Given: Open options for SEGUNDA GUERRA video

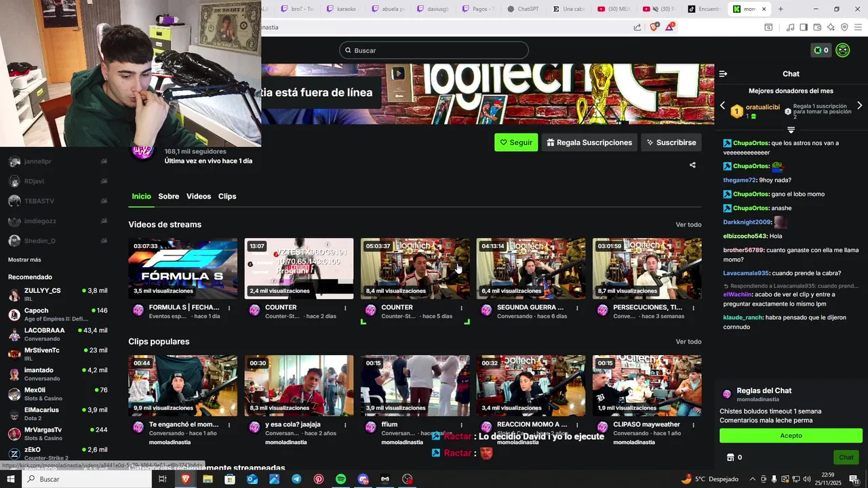Looking at the screenshot, I should [x=577, y=308].
